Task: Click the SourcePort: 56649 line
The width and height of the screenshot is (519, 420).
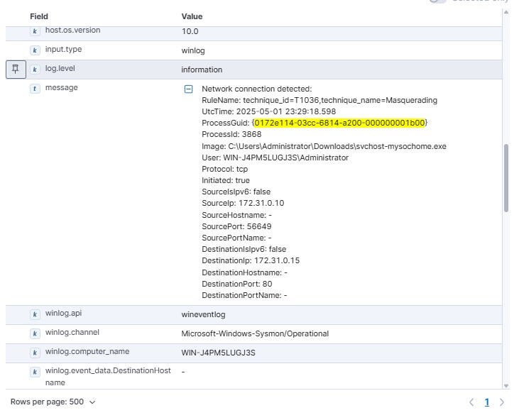Action: 236,226
